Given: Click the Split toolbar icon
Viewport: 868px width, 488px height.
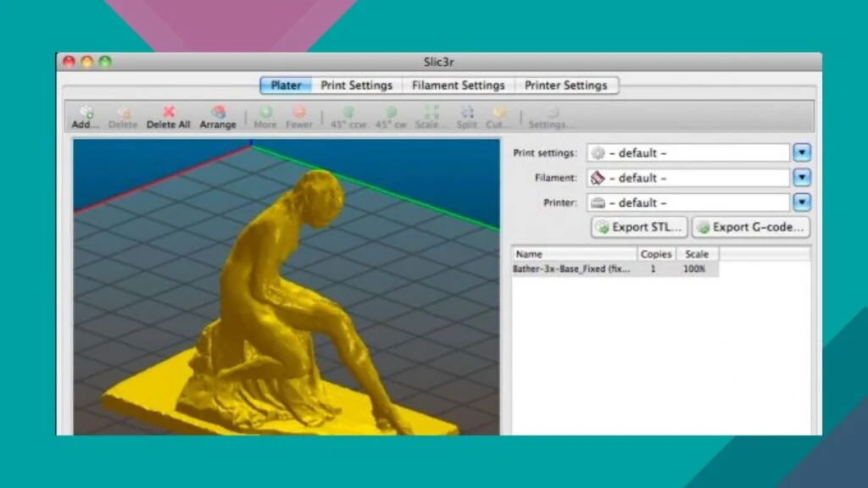Looking at the screenshot, I should [x=467, y=113].
